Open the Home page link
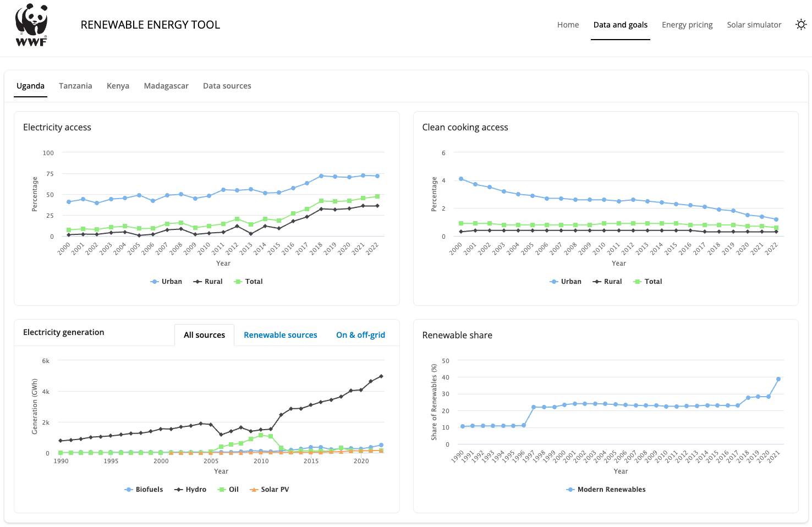This screenshot has height=527, width=812. [568, 25]
